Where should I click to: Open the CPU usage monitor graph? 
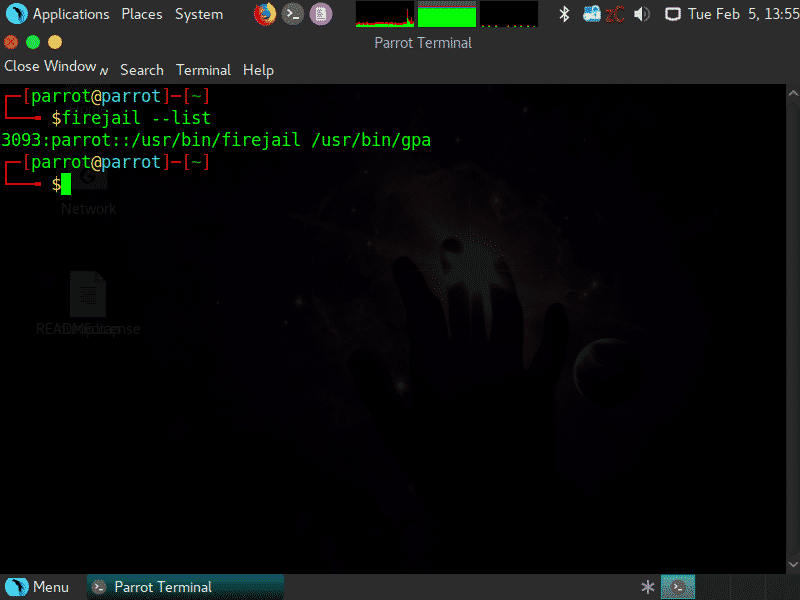tap(385, 14)
